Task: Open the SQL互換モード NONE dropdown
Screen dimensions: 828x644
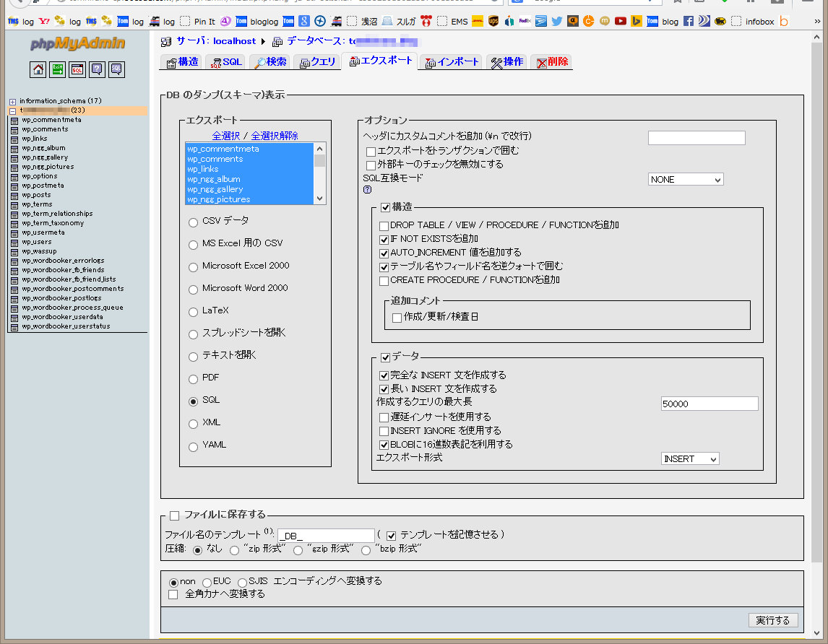Action: click(685, 180)
